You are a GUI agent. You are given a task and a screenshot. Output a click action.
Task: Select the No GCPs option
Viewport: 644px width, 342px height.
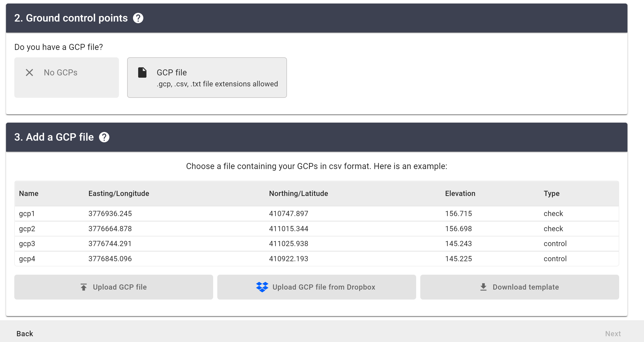tap(67, 77)
